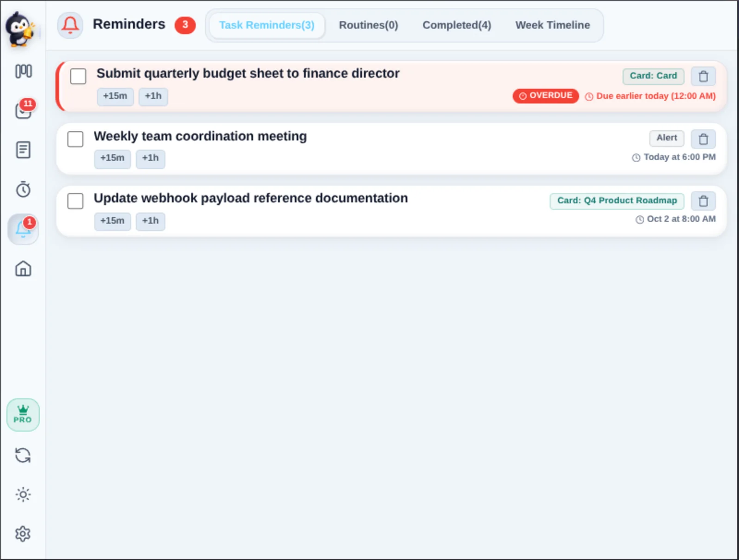Click the red OVERDUE badge

tap(545, 96)
